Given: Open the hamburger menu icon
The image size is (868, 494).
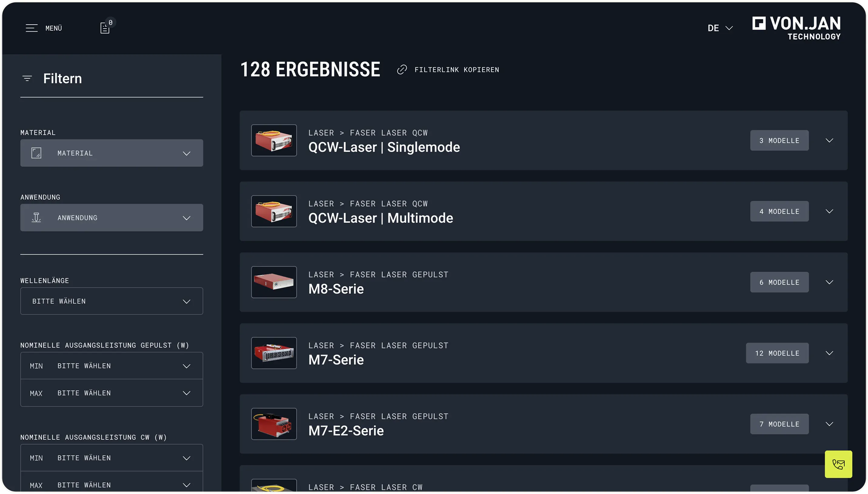Looking at the screenshot, I should click(x=32, y=28).
